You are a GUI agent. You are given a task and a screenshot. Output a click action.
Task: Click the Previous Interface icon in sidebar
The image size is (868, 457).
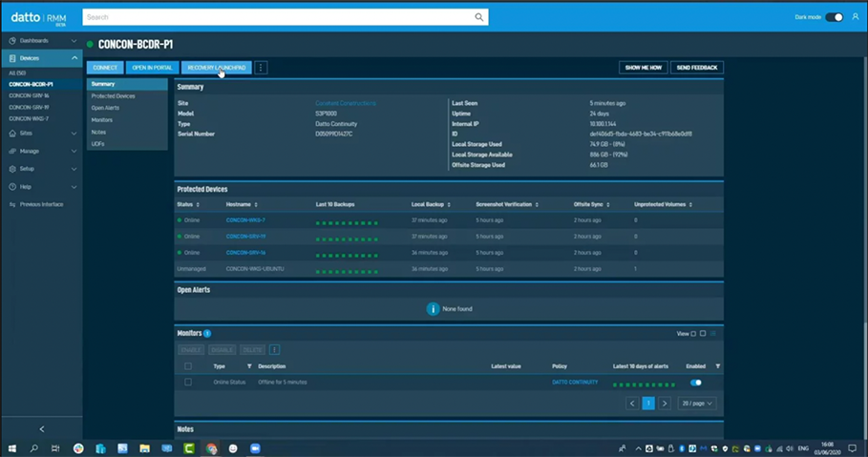(12, 205)
